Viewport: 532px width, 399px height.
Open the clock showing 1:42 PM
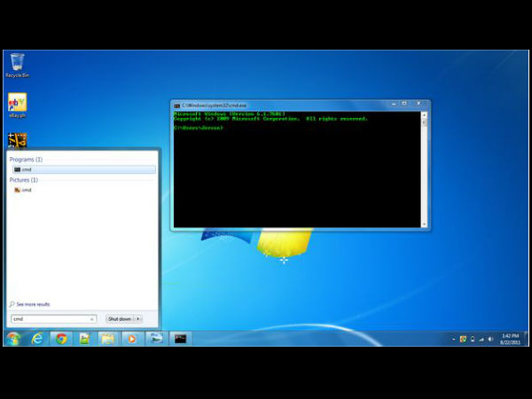(x=510, y=339)
